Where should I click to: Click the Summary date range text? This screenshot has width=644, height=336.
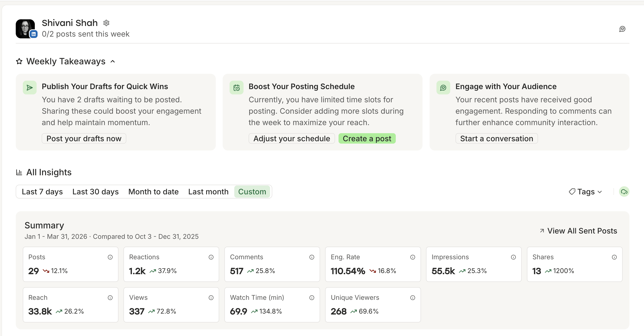coord(112,236)
